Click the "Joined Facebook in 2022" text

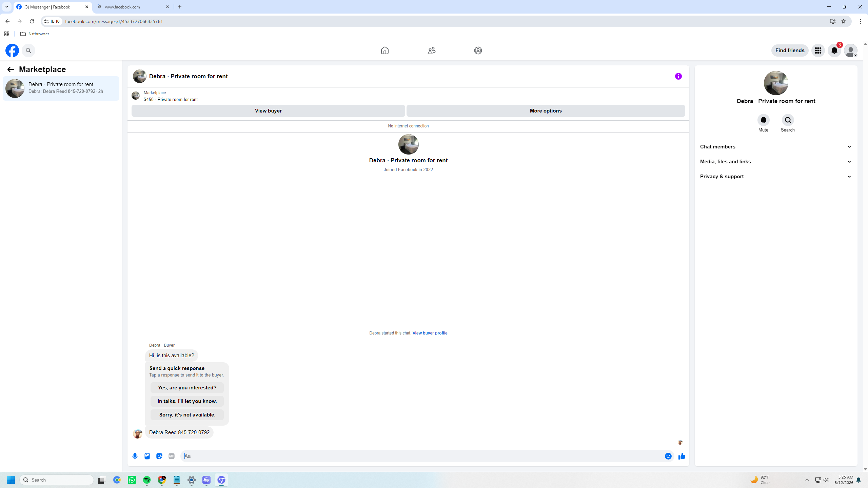408,170
